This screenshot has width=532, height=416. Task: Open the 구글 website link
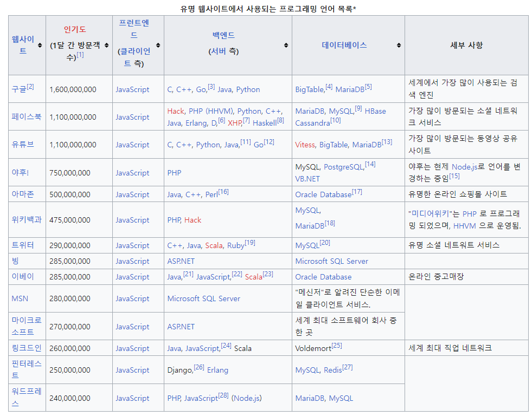click(x=19, y=89)
